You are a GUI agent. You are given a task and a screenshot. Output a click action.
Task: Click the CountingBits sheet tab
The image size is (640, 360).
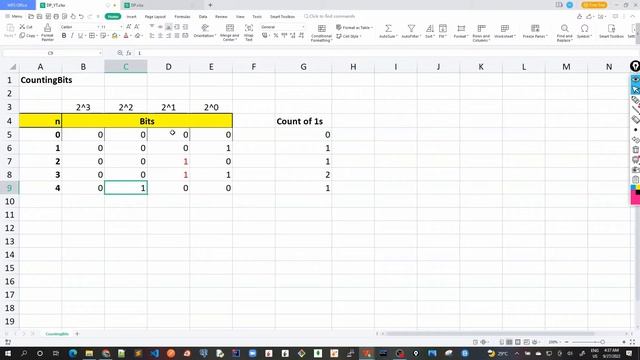pos(57,334)
